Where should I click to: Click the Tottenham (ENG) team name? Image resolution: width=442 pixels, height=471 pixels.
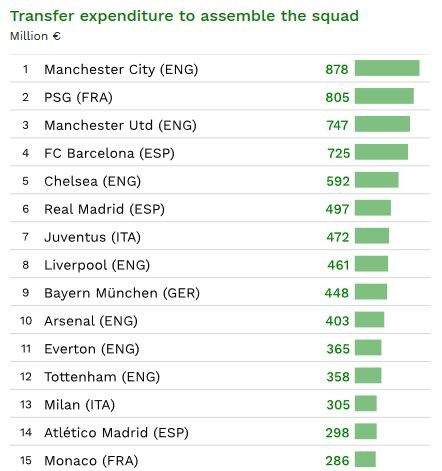tap(102, 377)
